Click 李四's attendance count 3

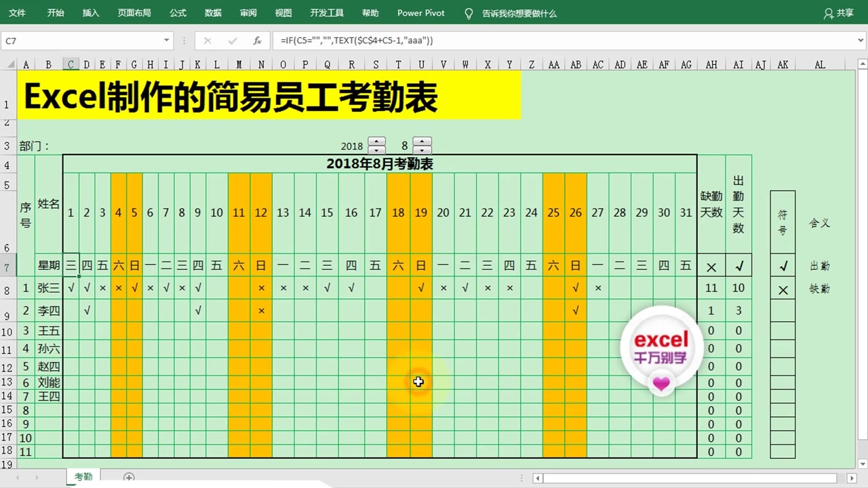click(738, 311)
